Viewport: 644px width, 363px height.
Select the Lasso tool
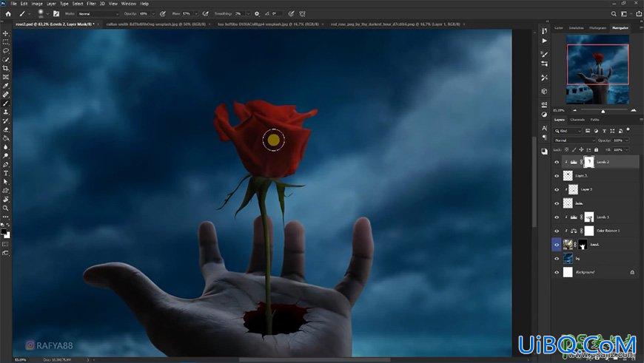click(x=6, y=51)
